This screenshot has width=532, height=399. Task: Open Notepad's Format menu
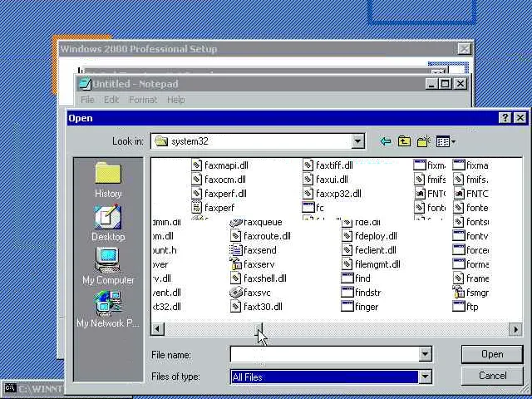(143, 100)
